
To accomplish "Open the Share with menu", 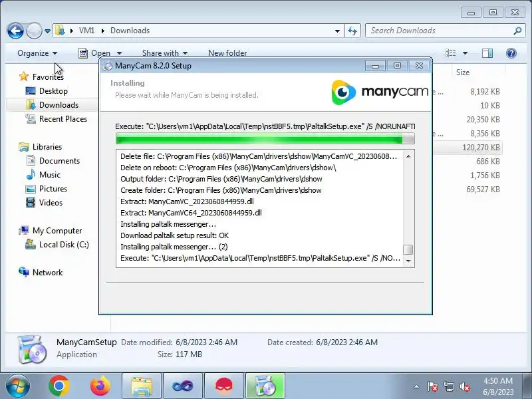I will (x=165, y=53).
